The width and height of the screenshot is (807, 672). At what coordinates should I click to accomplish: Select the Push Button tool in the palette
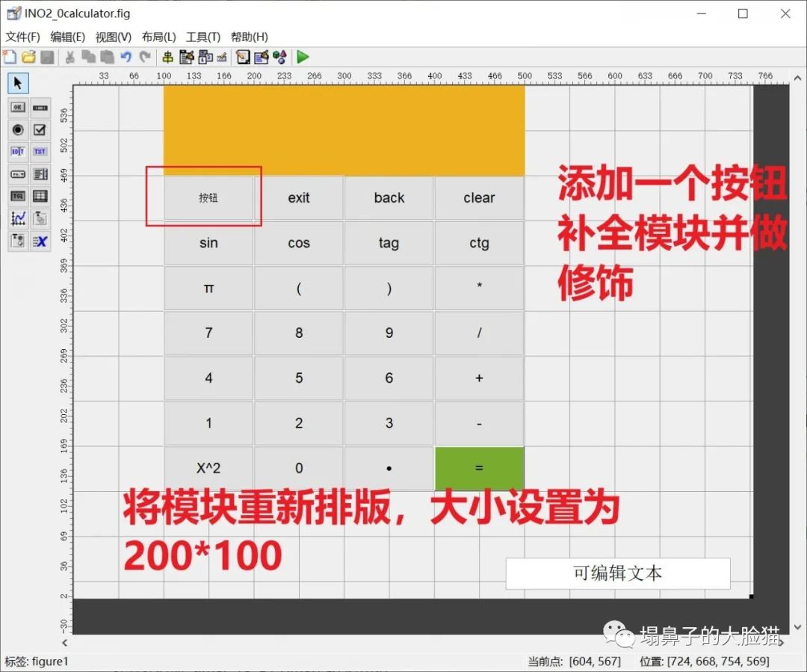tap(19, 108)
